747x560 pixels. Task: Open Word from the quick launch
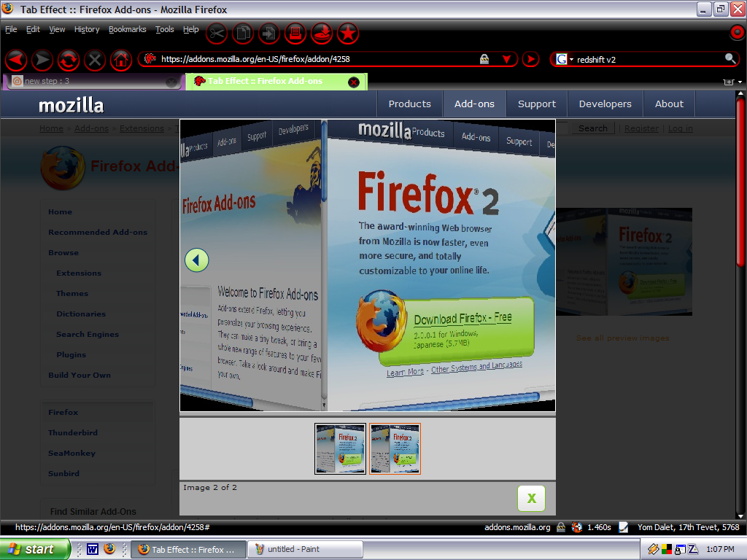pos(93,549)
